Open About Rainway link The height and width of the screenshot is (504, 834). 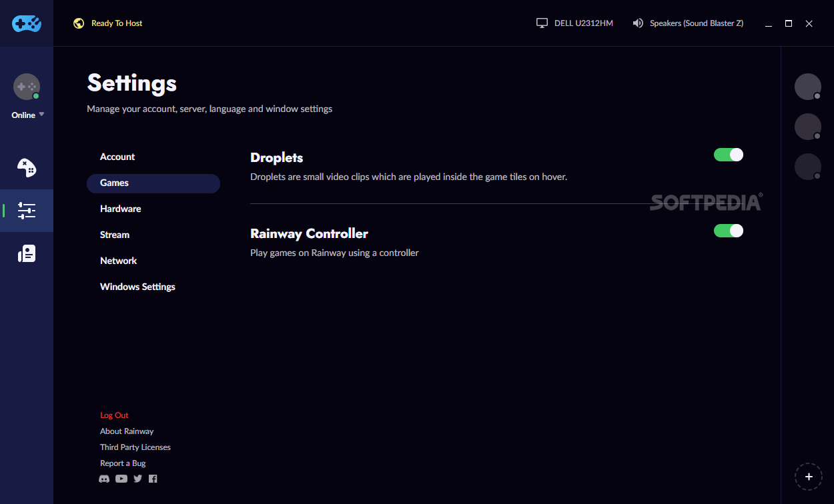click(127, 431)
